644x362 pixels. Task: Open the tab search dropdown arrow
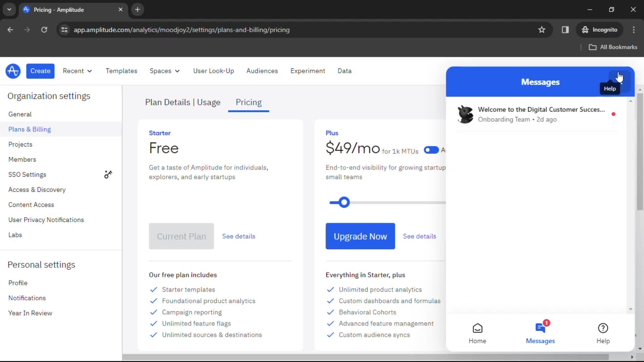pyautogui.click(x=9, y=10)
